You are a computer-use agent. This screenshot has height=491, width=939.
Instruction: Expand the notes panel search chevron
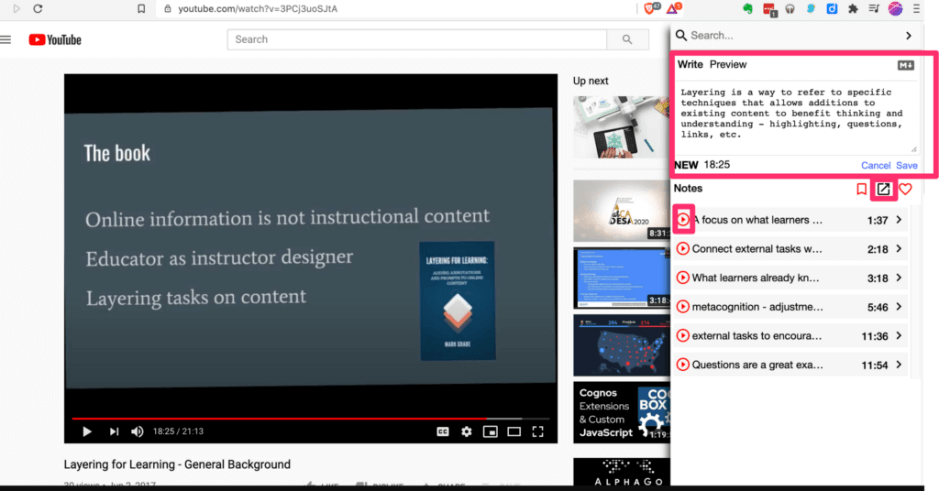909,36
